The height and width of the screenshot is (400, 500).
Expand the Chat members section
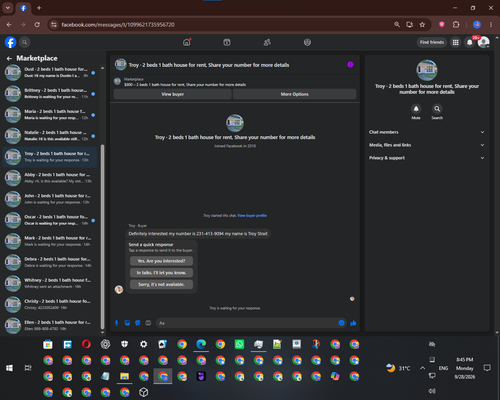(426, 132)
